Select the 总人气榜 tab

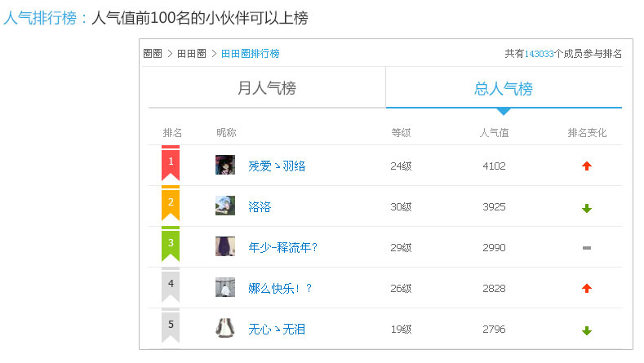[x=503, y=88]
